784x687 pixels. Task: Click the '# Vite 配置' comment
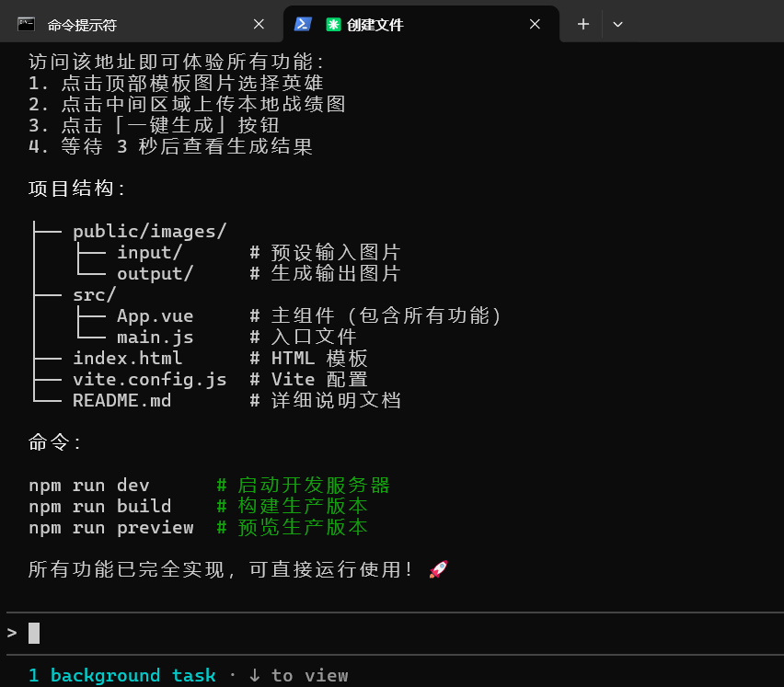308,380
